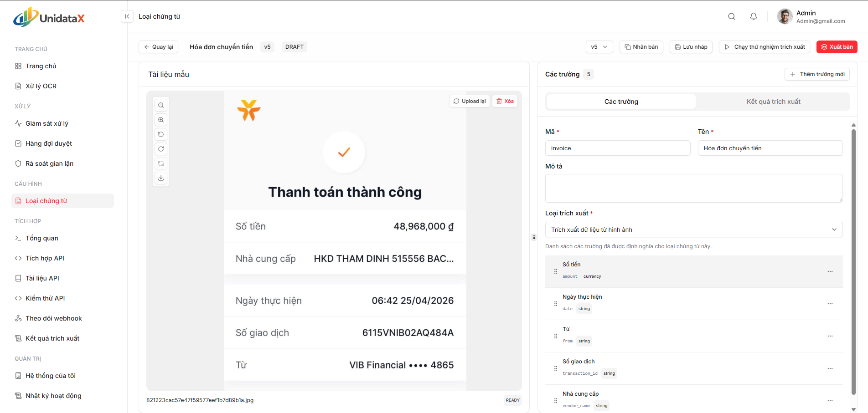Click the Quay lại button
The height and width of the screenshot is (413, 868).
point(158,47)
